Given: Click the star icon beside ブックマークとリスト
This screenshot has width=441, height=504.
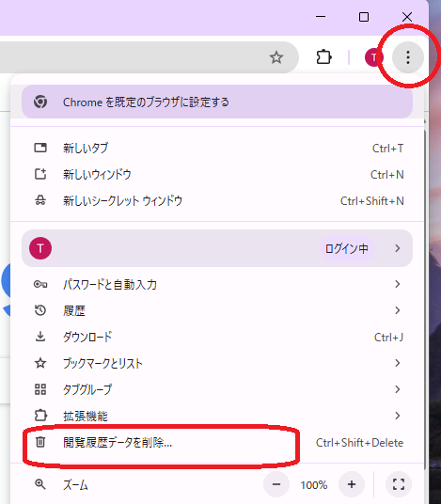Looking at the screenshot, I should pos(40,363).
